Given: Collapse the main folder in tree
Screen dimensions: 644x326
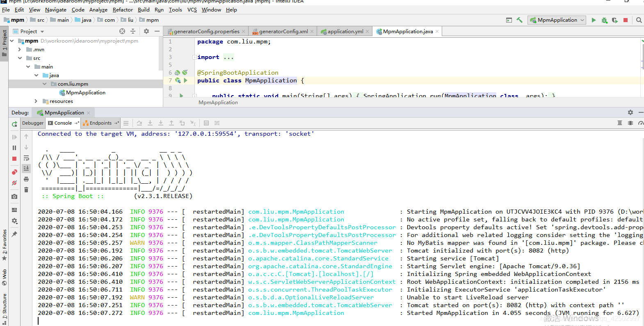Looking at the screenshot, I should [x=28, y=67].
